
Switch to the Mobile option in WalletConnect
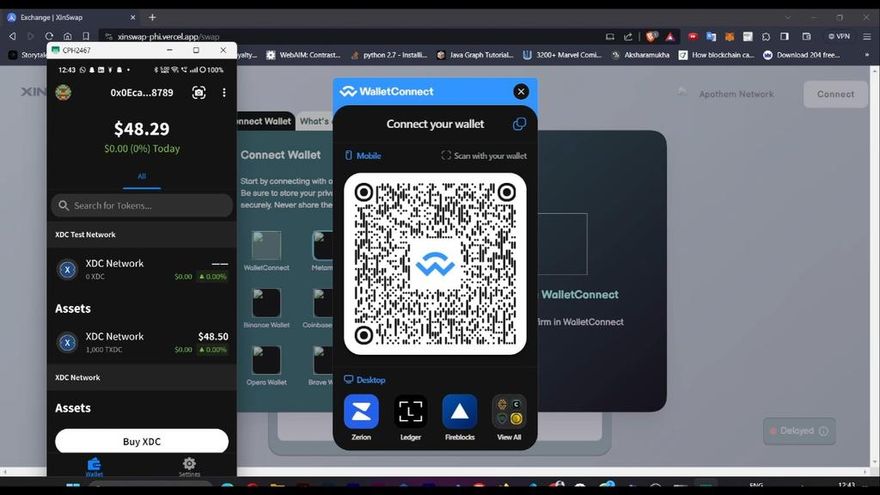click(363, 155)
